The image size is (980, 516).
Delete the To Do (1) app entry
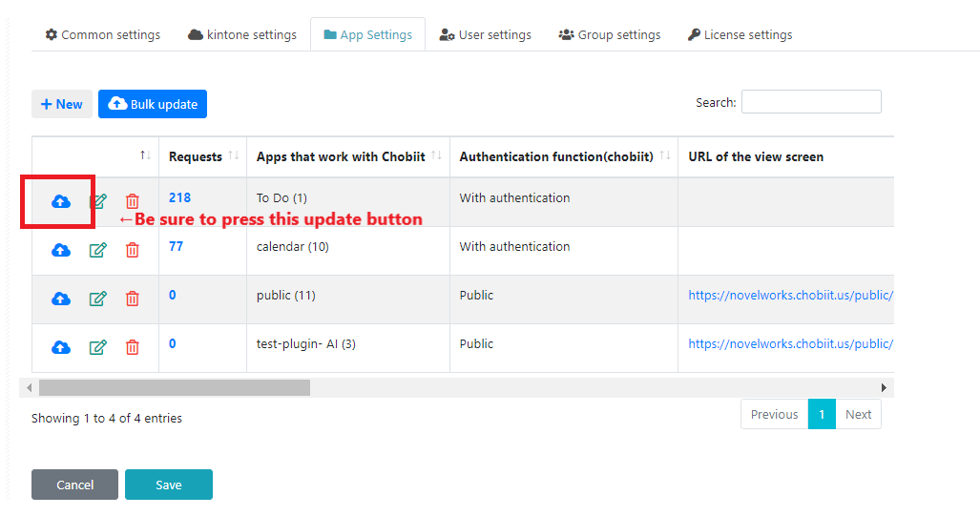tap(132, 201)
